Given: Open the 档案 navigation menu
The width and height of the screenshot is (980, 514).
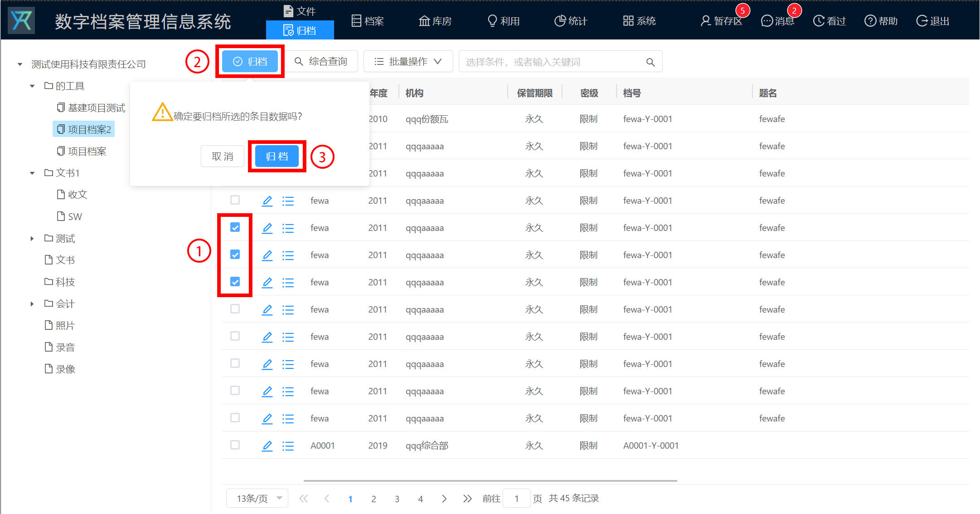Looking at the screenshot, I should tap(368, 21).
